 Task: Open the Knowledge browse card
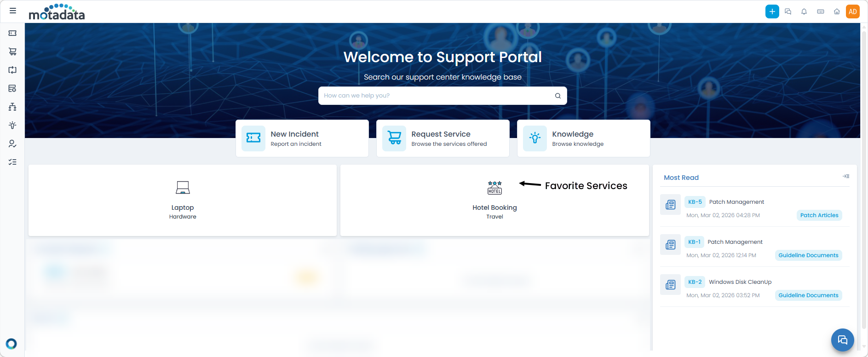[583, 138]
